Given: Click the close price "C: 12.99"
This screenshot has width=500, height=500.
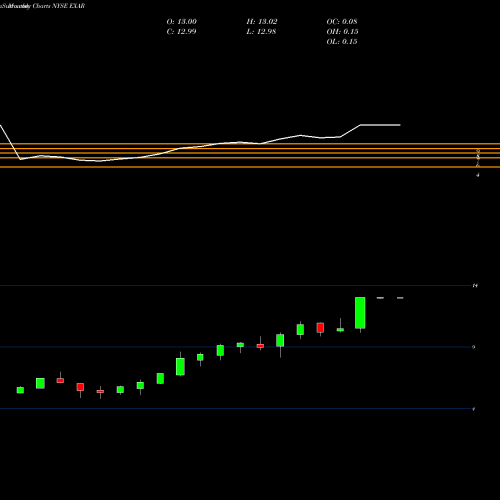Looking at the screenshot, I should coord(181,32).
